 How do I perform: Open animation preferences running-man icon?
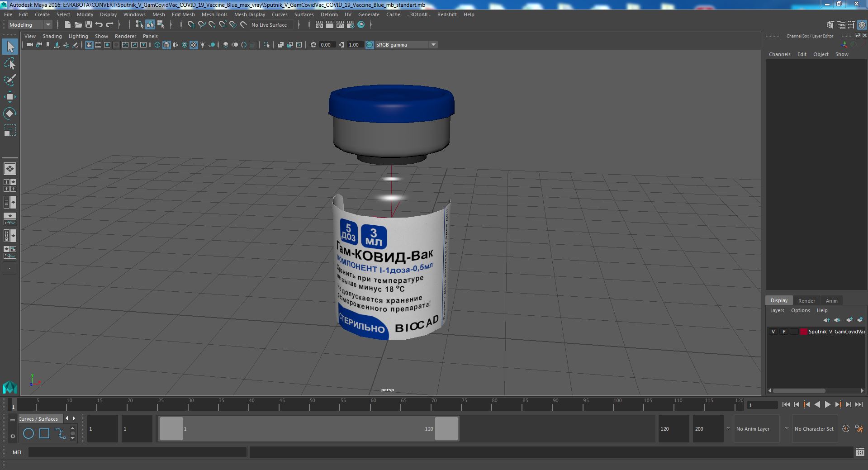859,428
